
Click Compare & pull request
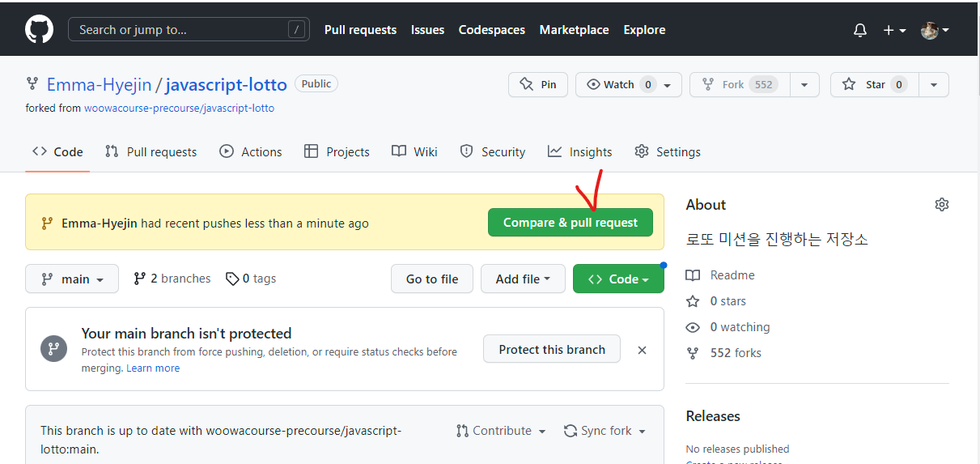pyautogui.click(x=571, y=223)
